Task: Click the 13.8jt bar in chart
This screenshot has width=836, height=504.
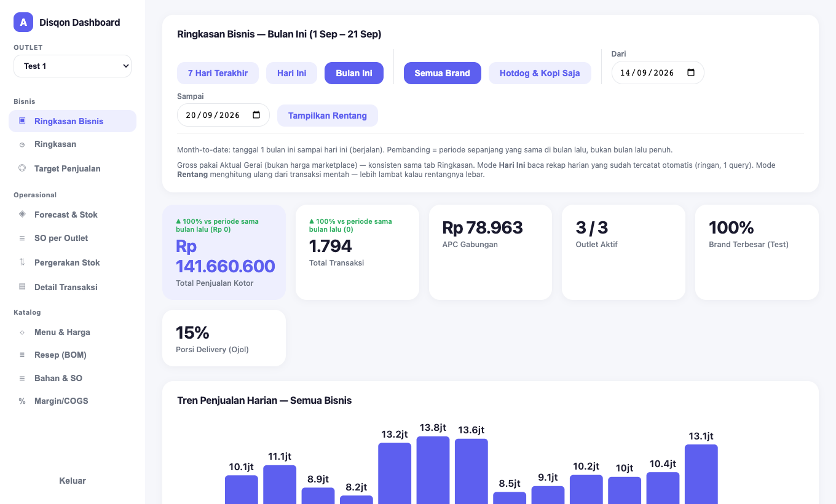Action: [x=433, y=470]
